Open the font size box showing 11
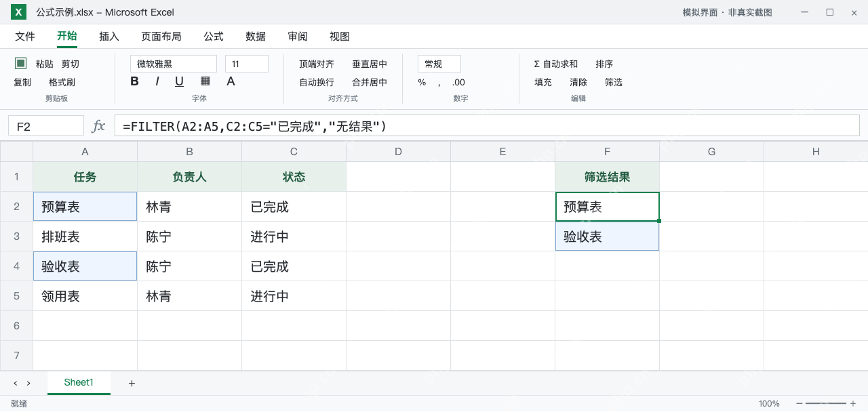 pyautogui.click(x=247, y=64)
